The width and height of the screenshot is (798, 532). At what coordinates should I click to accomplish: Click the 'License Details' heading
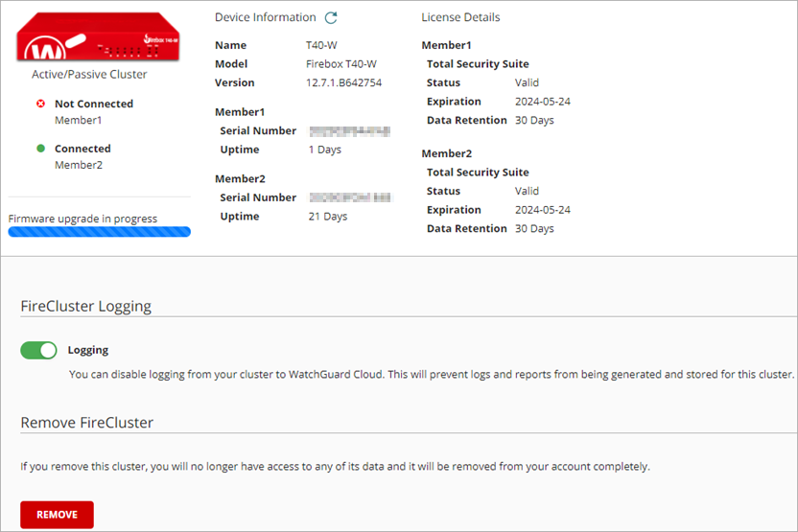click(x=460, y=17)
